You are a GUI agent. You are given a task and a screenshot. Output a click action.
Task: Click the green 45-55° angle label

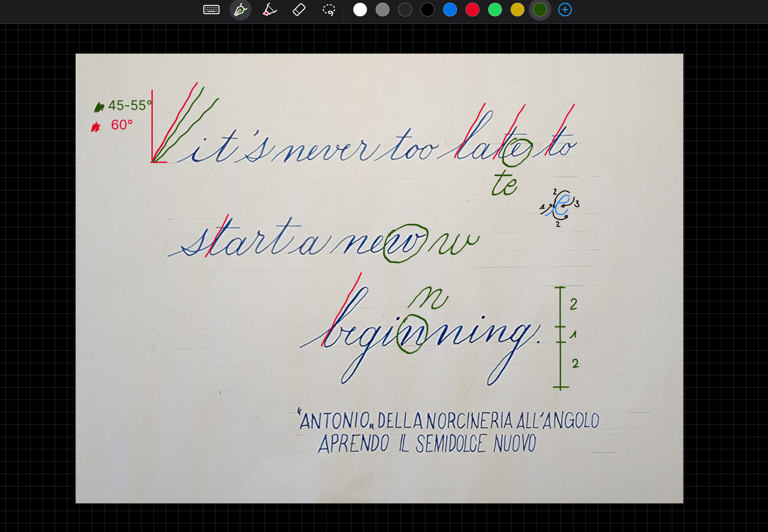point(130,105)
